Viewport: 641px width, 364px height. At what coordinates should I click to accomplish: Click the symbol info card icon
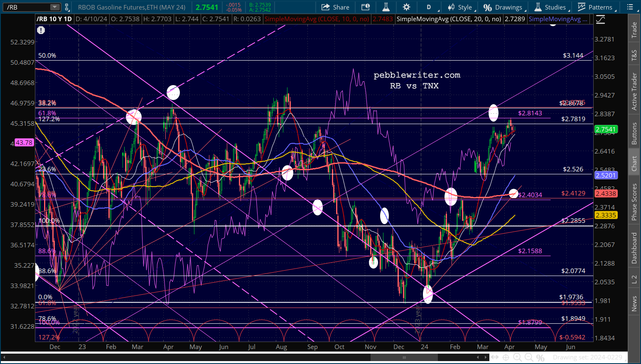365,7
